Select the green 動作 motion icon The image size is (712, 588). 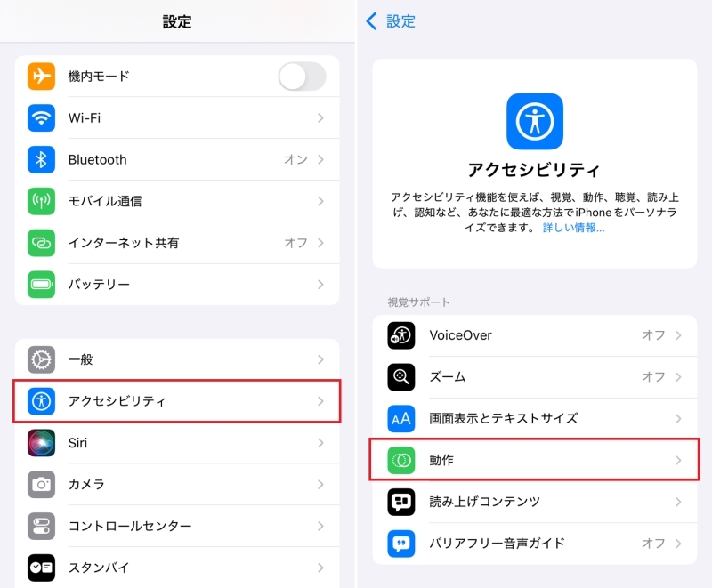click(x=401, y=460)
